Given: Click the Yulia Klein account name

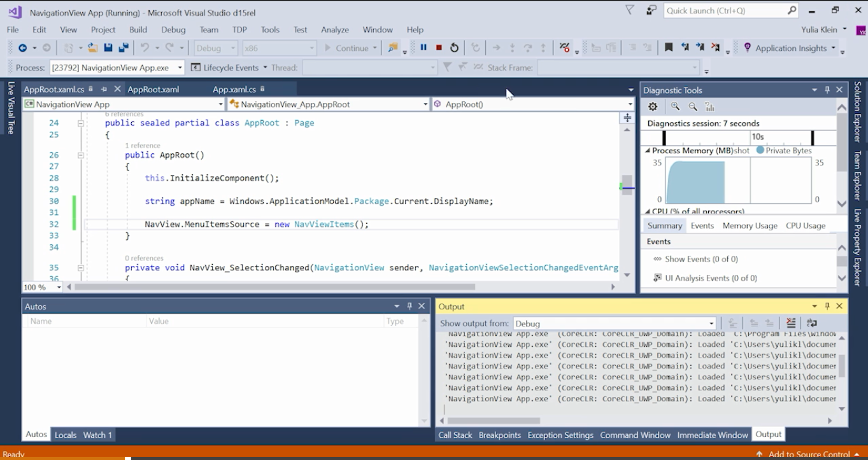Looking at the screenshot, I should click(x=820, y=29).
